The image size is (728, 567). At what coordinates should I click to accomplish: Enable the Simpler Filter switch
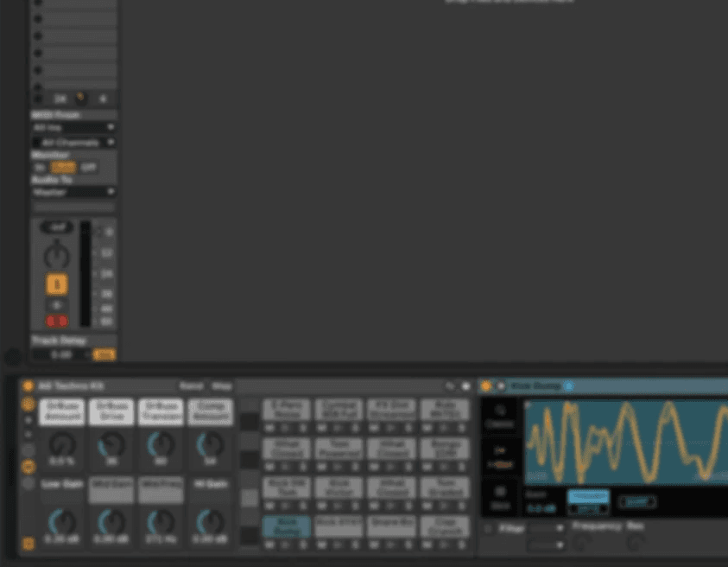tap(488, 529)
